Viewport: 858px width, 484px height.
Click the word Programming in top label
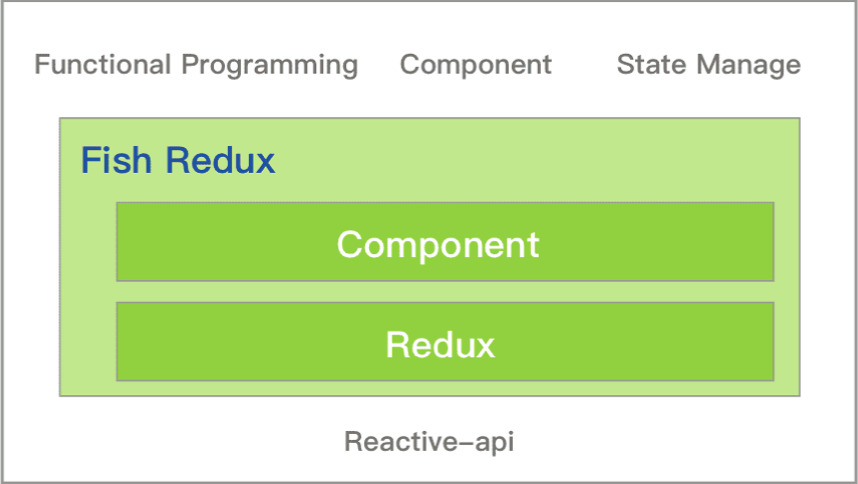(x=270, y=65)
